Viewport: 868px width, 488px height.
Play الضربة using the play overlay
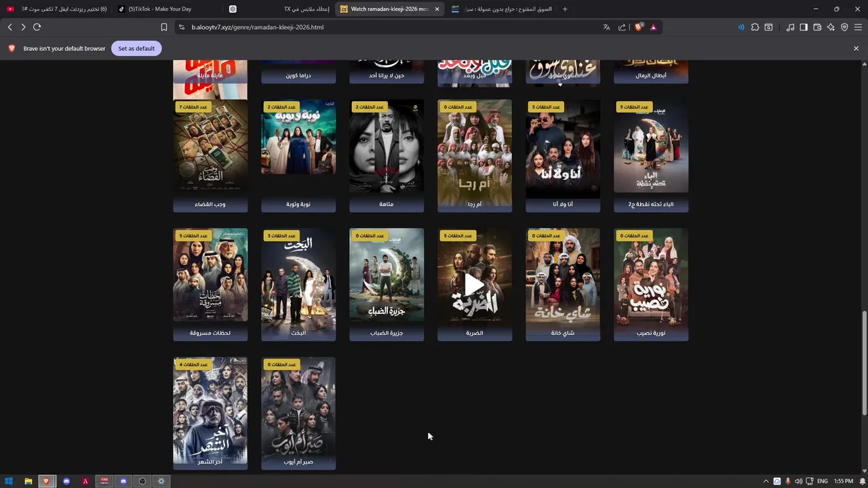click(474, 285)
